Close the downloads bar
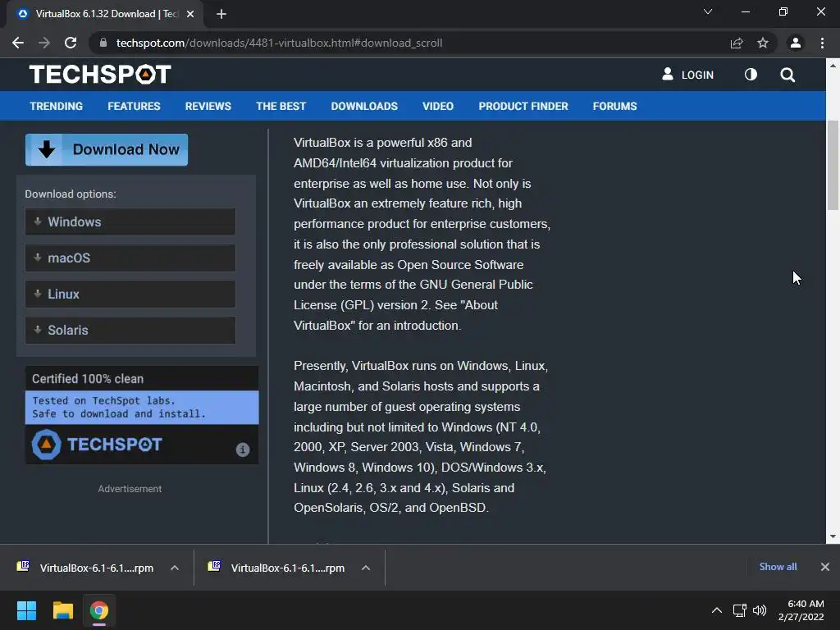This screenshot has height=630, width=840. click(825, 567)
